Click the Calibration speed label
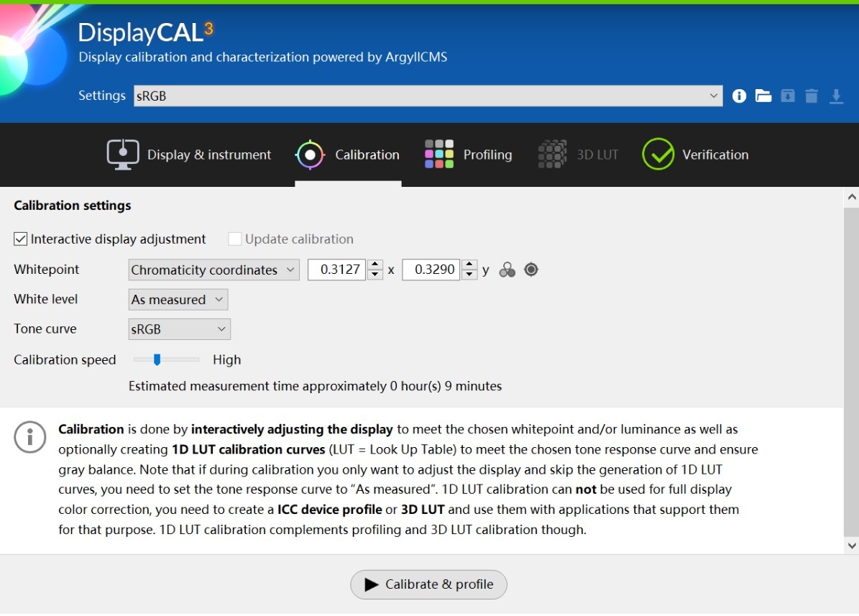This screenshot has width=859, height=616. pos(65,360)
